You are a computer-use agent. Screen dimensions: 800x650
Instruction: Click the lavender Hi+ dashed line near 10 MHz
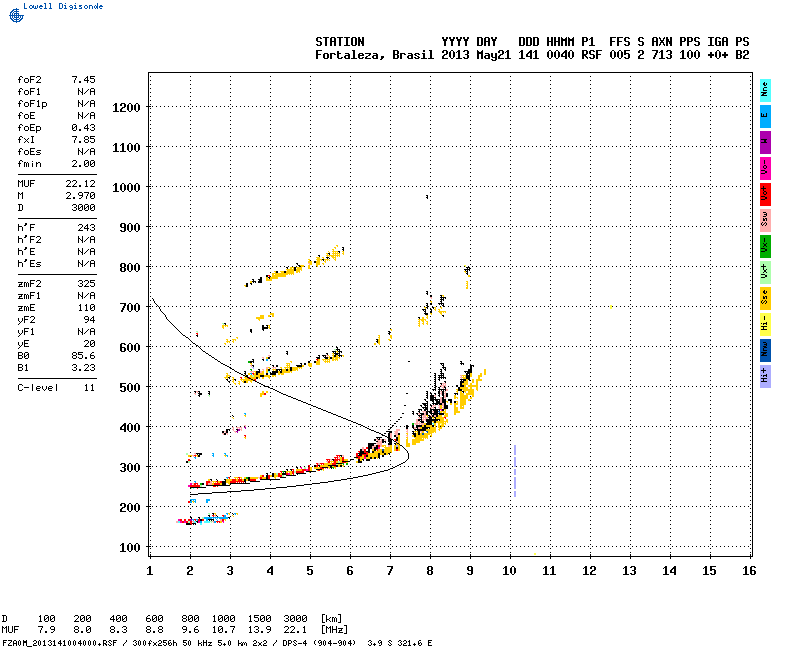515,470
